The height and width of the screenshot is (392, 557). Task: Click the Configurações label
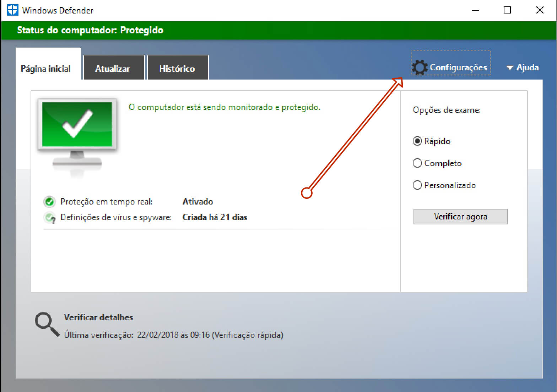[458, 67]
